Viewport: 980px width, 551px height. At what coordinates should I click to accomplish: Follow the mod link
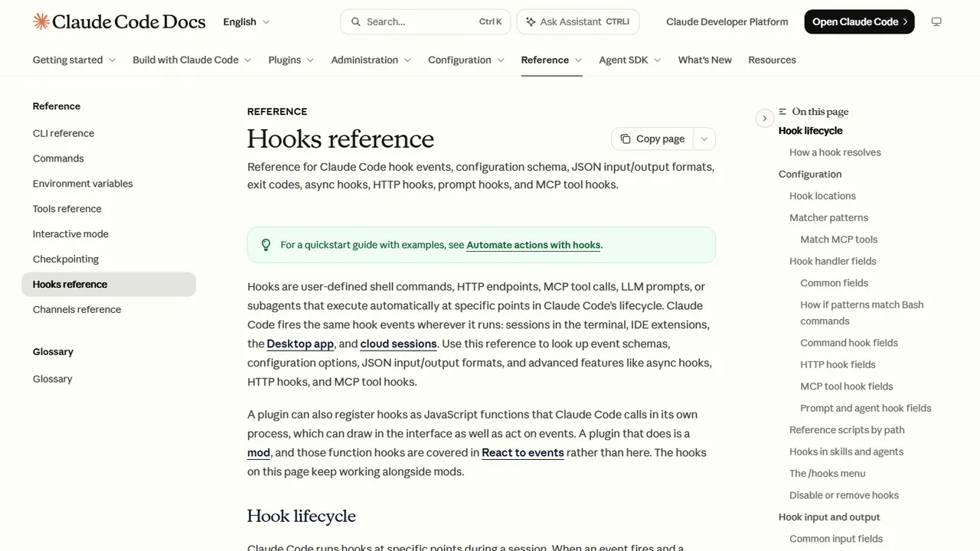[x=259, y=452]
